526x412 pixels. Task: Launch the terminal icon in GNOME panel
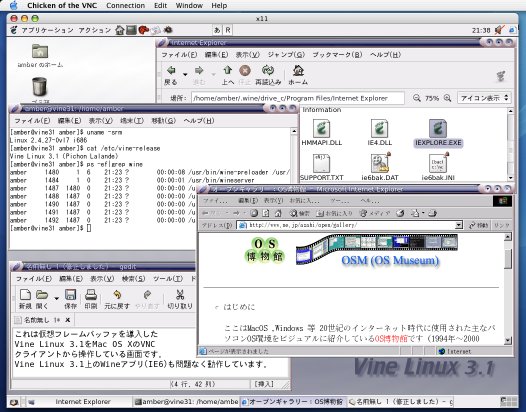pos(131,30)
